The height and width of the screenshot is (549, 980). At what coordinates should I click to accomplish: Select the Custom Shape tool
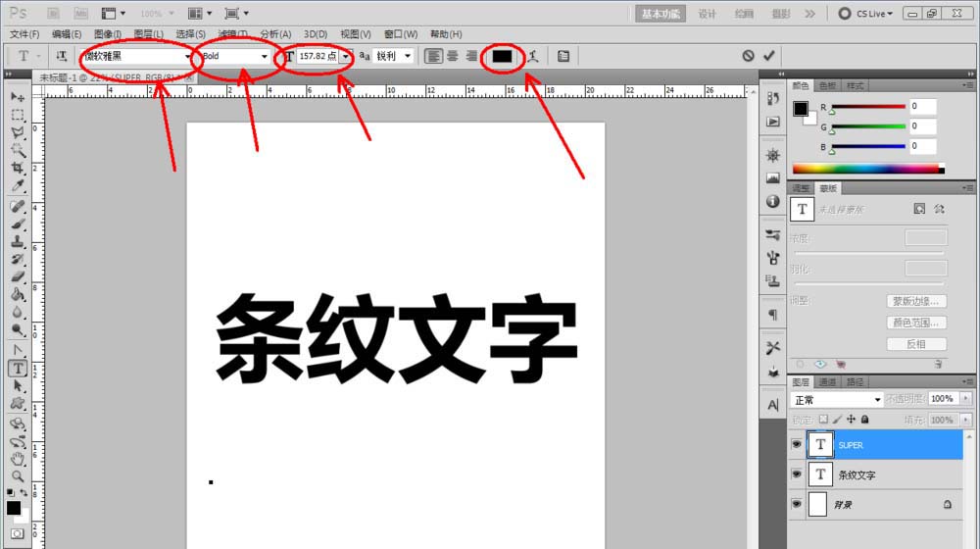coord(18,403)
